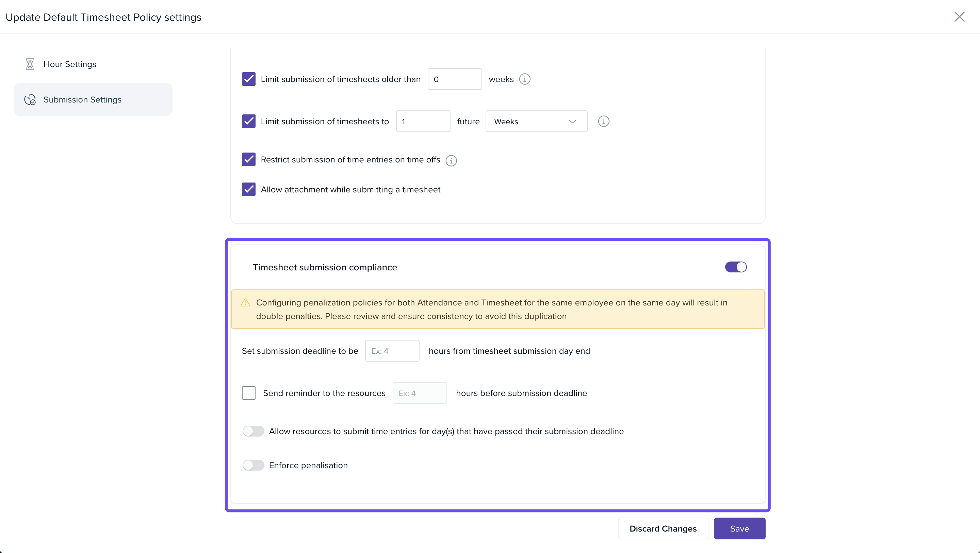Click info icon beside the Weeks dropdown
This screenshot has width=980, height=553.
pos(603,122)
